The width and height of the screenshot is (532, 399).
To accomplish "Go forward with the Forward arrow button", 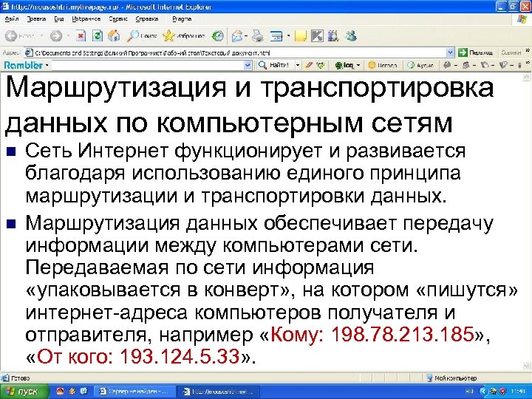I will pos(56,35).
